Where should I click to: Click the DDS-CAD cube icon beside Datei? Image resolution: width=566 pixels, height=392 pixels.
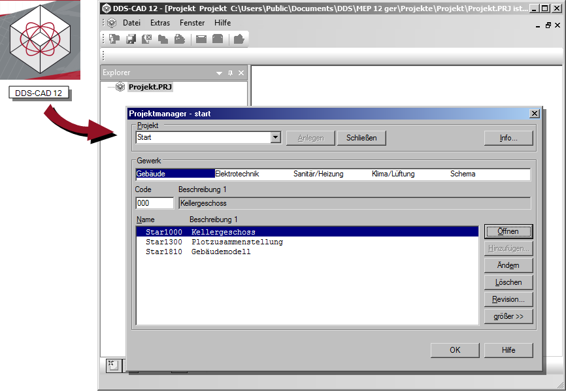point(112,23)
